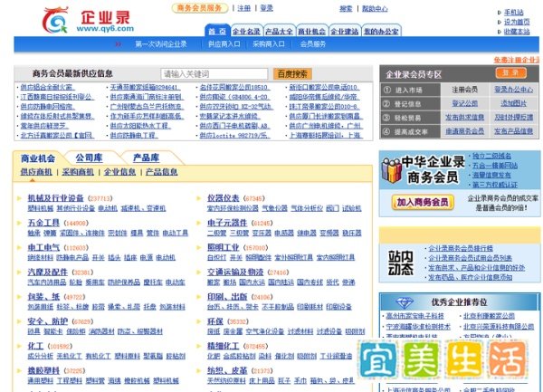Open the 包装、纸 category
The width and height of the screenshot is (543, 392).
pos(43,297)
